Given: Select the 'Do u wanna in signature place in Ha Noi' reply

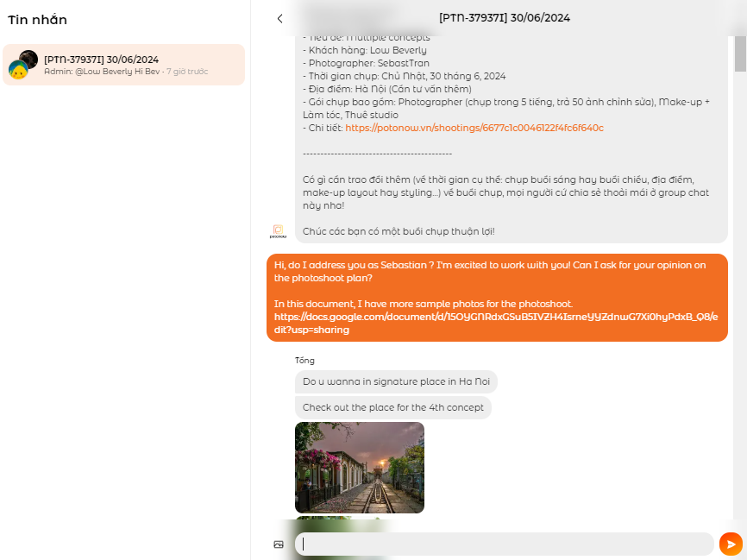Looking at the screenshot, I should point(396,381).
